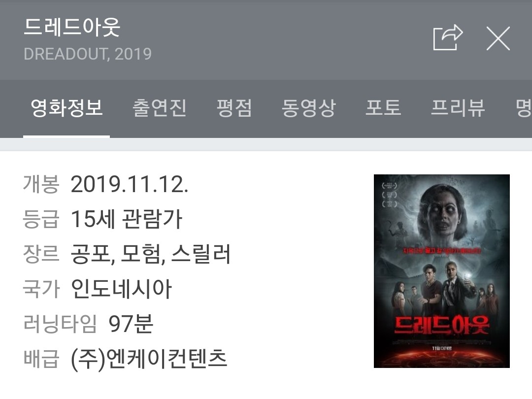Go to the 동영상 videos tab
This screenshot has width=532, height=399.
click(308, 108)
